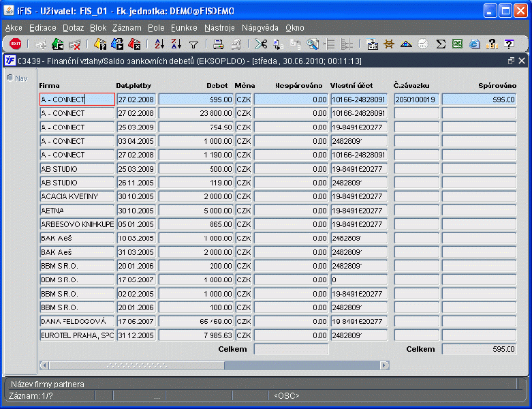Open the Nápověda menu
The image size is (532, 409).
[260, 28]
